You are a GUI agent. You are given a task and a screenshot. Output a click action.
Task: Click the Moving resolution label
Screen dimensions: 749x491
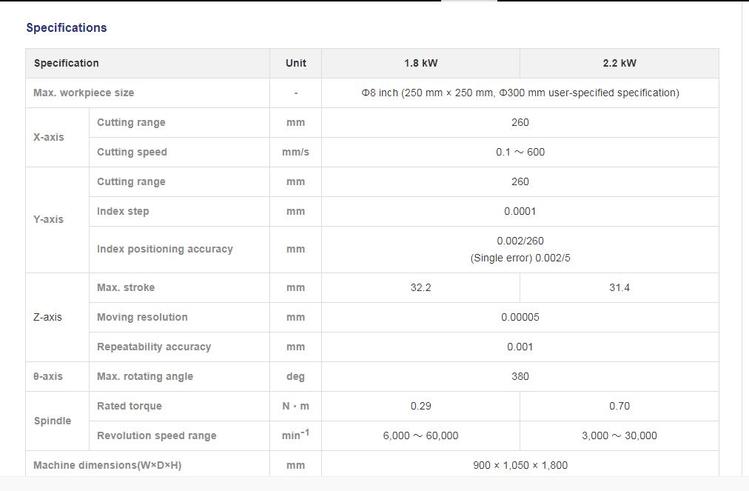[142, 317]
